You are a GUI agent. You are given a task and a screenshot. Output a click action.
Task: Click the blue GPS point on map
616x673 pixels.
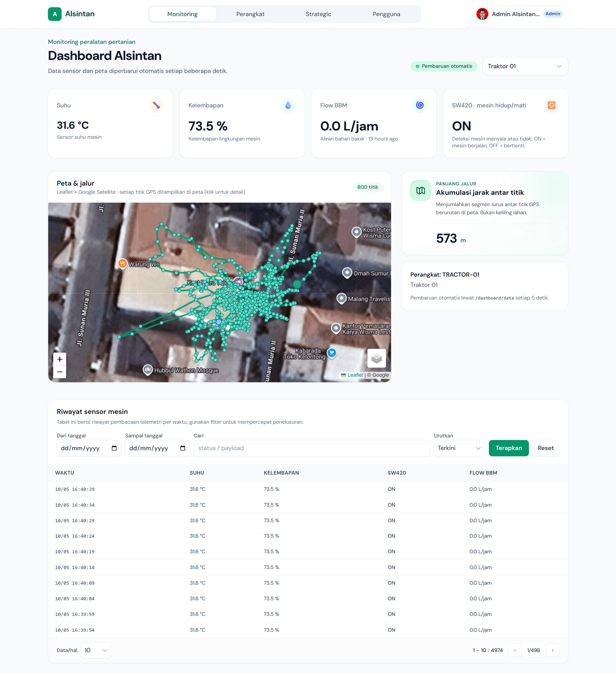pos(218,322)
